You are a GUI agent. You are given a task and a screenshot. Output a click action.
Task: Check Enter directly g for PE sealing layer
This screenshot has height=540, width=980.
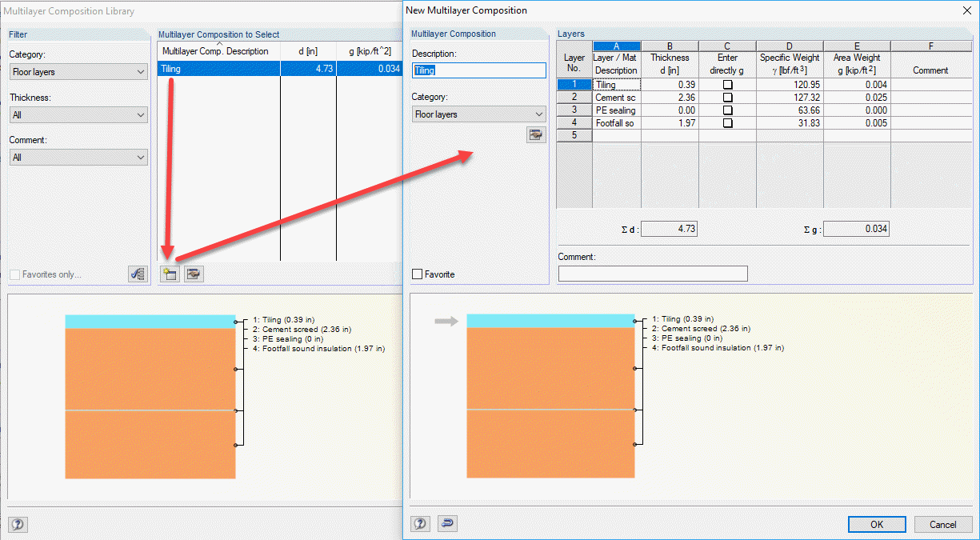click(726, 110)
